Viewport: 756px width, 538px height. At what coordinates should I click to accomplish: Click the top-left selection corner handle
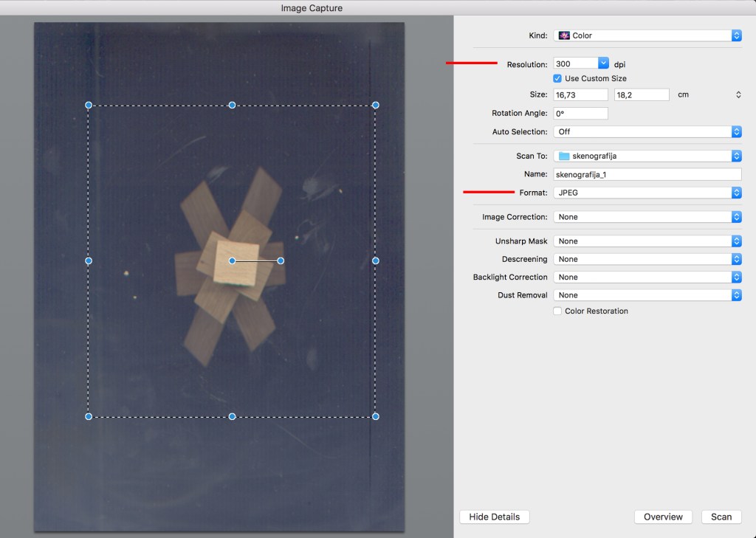pyautogui.click(x=89, y=106)
